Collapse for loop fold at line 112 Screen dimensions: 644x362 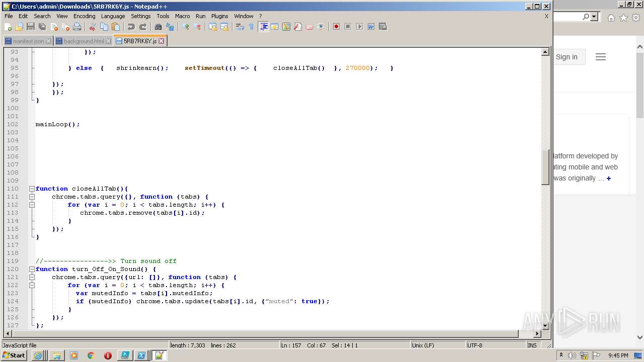[32, 205]
